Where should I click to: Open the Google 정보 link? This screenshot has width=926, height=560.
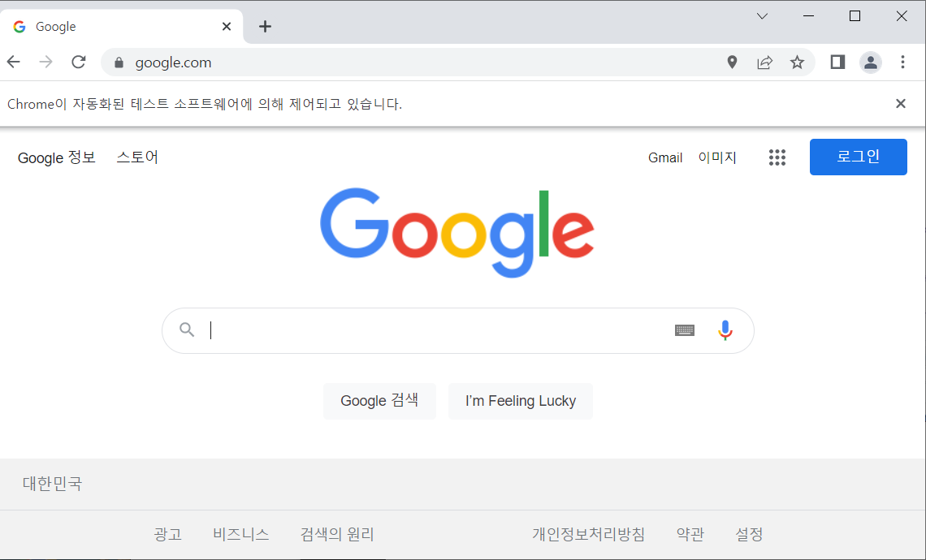click(x=57, y=157)
